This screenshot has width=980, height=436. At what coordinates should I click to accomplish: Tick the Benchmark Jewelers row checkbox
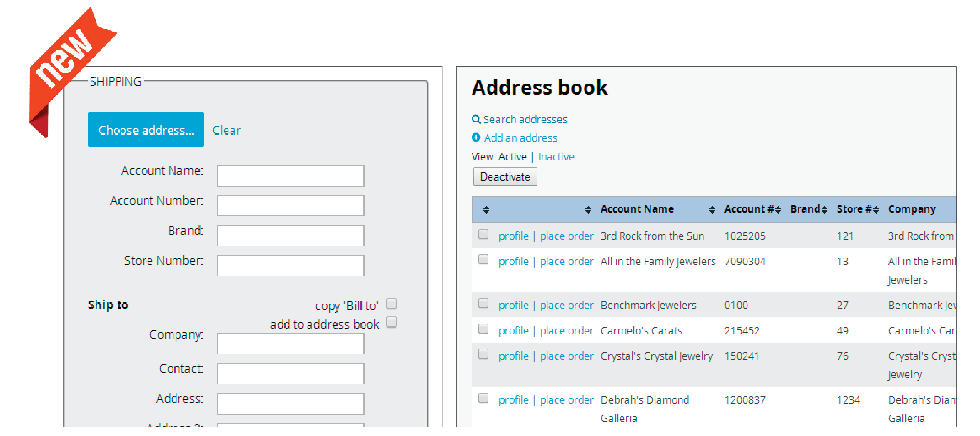coord(483,303)
